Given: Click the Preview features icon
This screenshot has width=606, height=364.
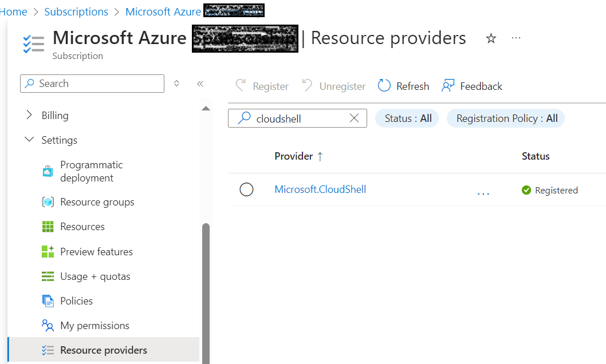Looking at the screenshot, I should (x=48, y=251).
